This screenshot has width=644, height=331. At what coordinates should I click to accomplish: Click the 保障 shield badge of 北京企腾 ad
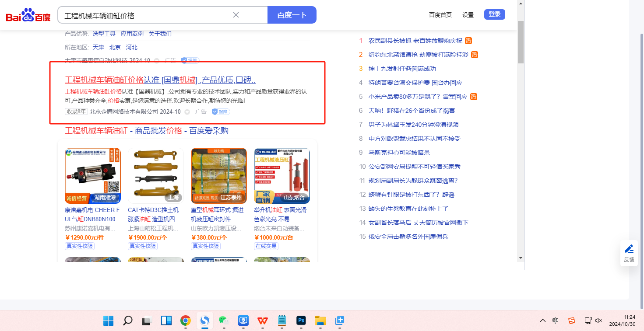click(221, 111)
